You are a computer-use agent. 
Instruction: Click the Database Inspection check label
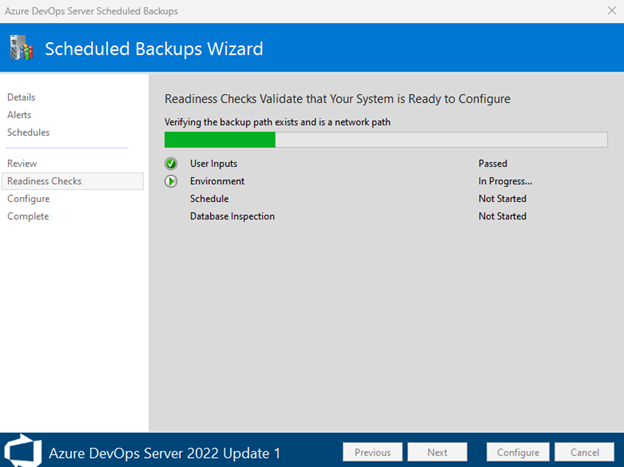[232, 216]
